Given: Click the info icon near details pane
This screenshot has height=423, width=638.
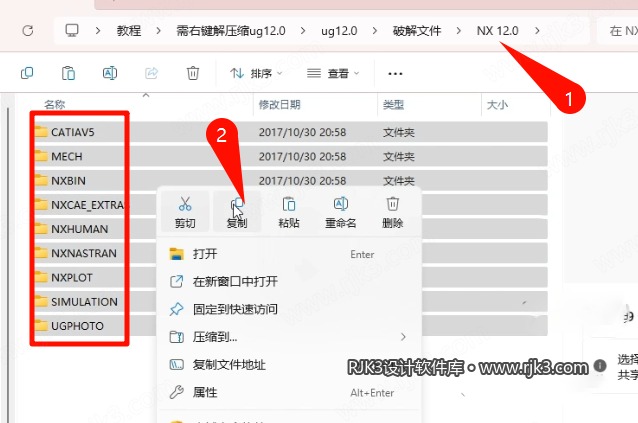Looking at the screenshot, I should [600, 366].
